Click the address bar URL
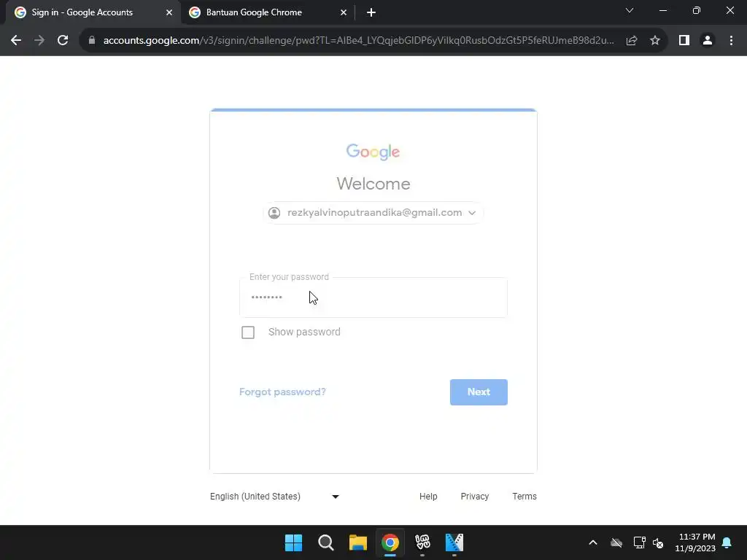This screenshot has height=560, width=747. point(358,41)
